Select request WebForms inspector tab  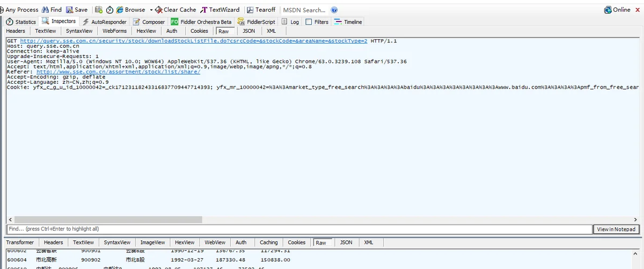(115, 31)
